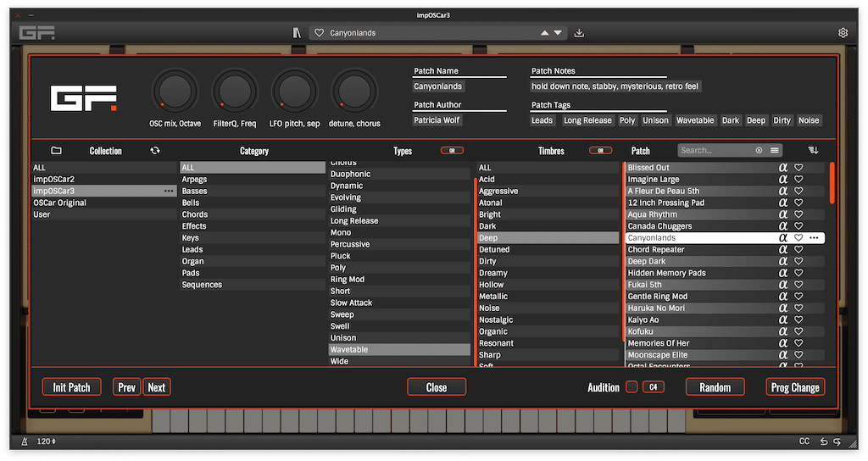Click the Next button
The image size is (868, 461).
coord(157,387)
